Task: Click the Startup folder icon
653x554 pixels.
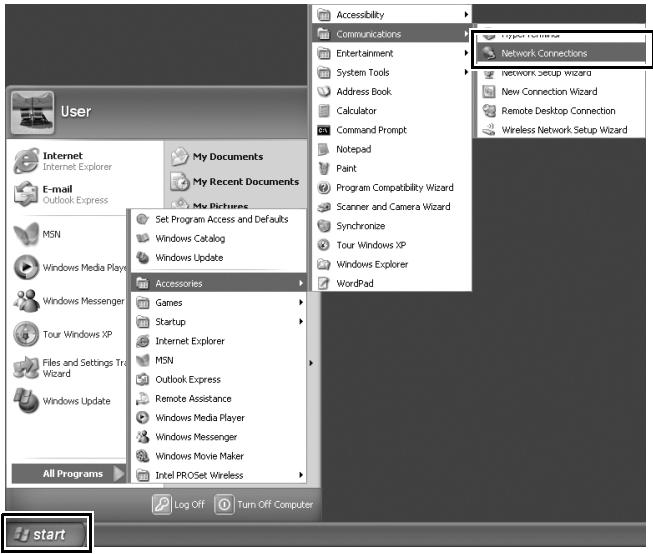Action: click(x=143, y=322)
